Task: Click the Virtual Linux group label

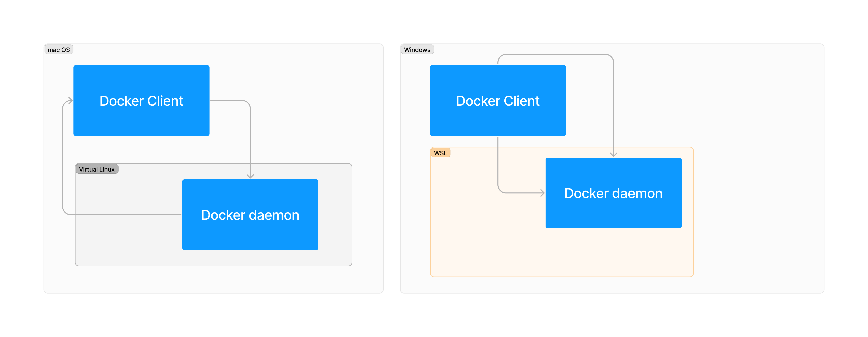Action: 97,169
